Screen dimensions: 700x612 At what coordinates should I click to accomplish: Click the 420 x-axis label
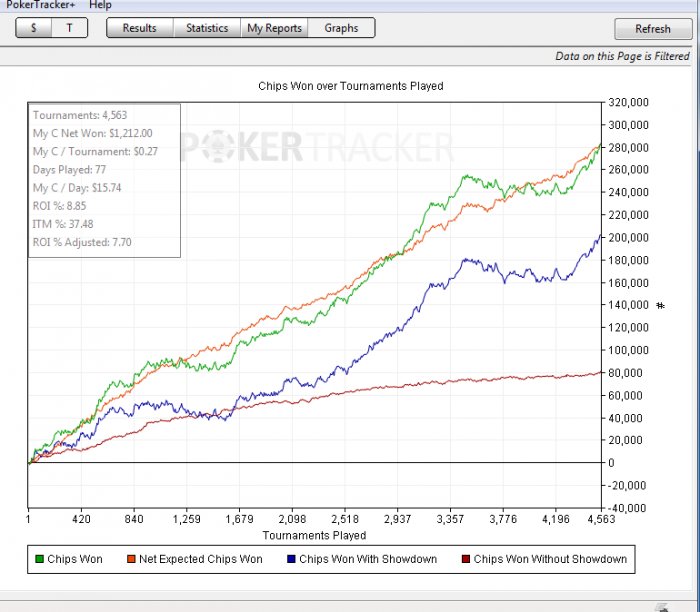coord(81,519)
